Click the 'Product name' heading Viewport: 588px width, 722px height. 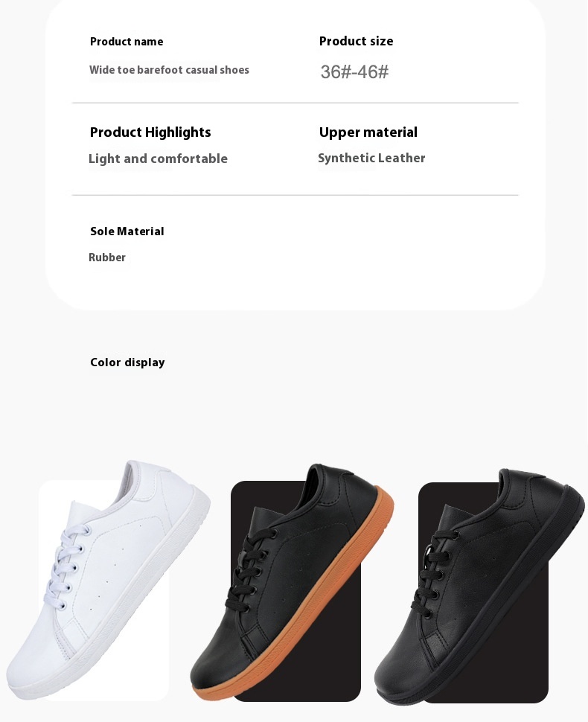click(x=127, y=42)
